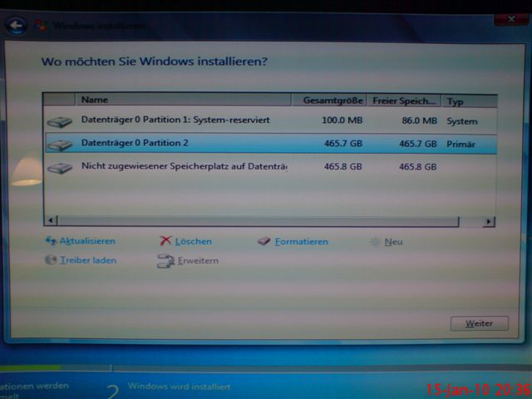Click the 465.8 GB Gesamtgröße cell
This screenshot has height=399, width=532.
342,166
